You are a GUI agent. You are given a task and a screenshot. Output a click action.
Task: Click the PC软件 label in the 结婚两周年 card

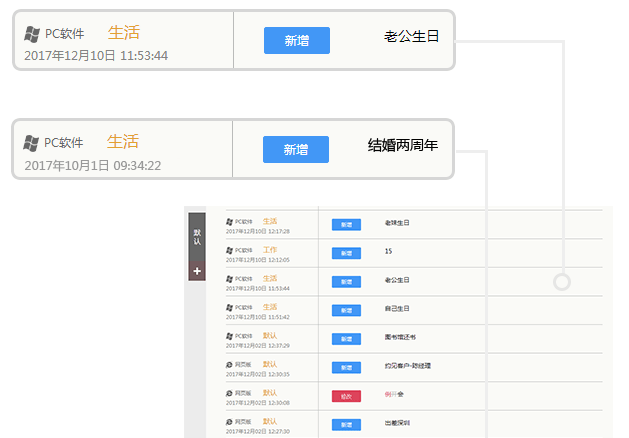click(64, 143)
